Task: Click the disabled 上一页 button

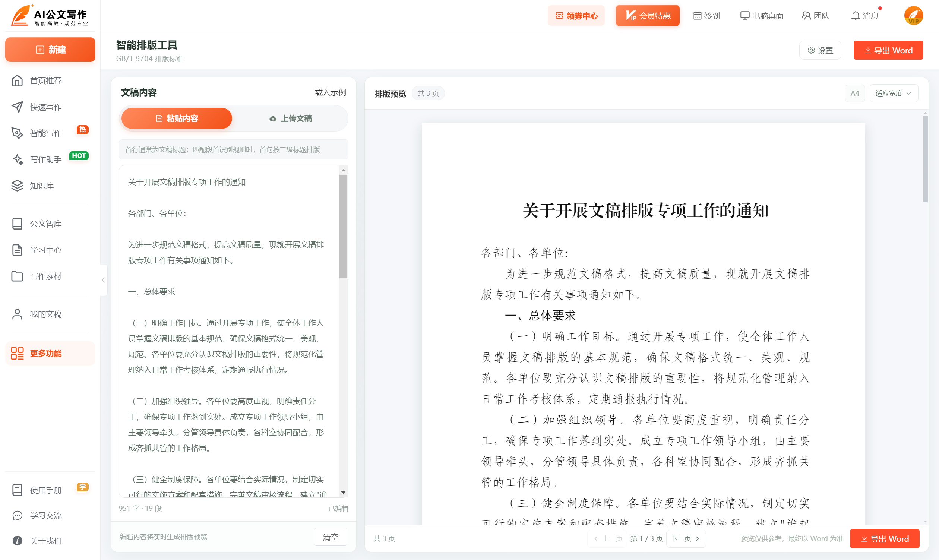Action: (x=608, y=538)
